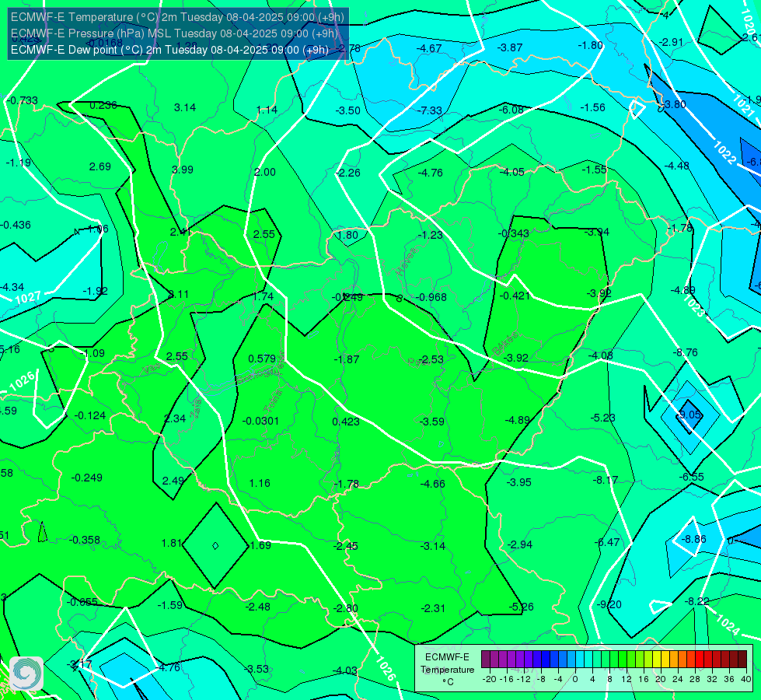Viewport: 761px width, 700px height.
Task: Click the grid value -8.86
Action: pyautogui.click(x=693, y=539)
